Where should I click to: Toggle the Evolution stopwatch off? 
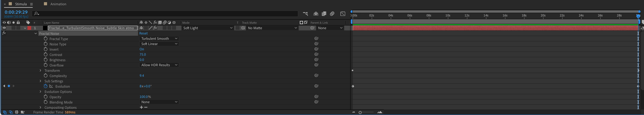pyautogui.click(x=45, y=86)
